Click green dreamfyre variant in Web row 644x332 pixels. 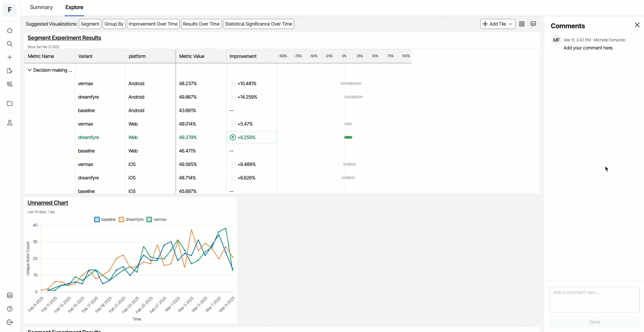(x=88, y=137)
